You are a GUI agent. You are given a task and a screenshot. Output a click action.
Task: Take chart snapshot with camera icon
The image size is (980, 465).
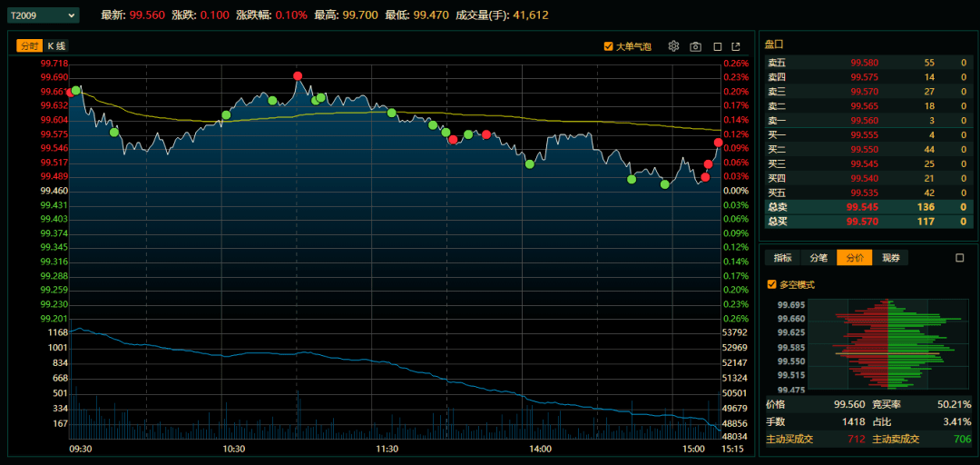click(x=695, y=46)
